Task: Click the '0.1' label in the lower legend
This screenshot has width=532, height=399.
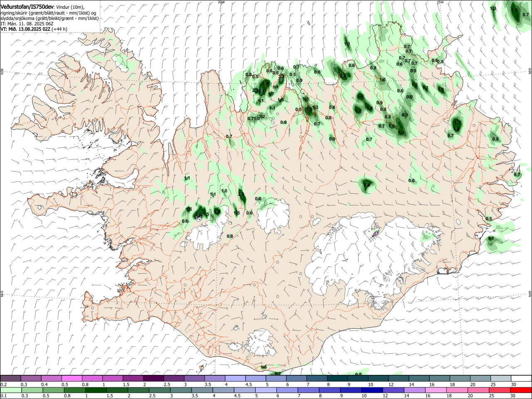Action: (x=3, y=396)
